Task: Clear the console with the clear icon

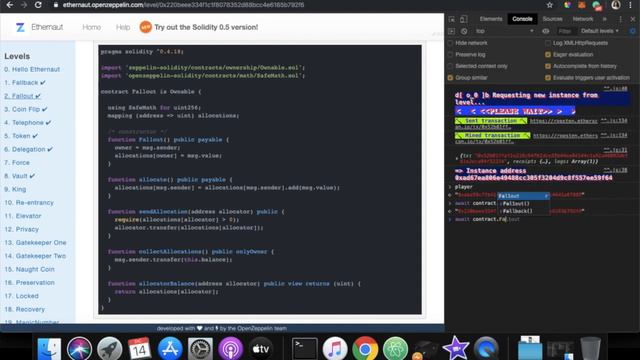Action: pos(464,31)
